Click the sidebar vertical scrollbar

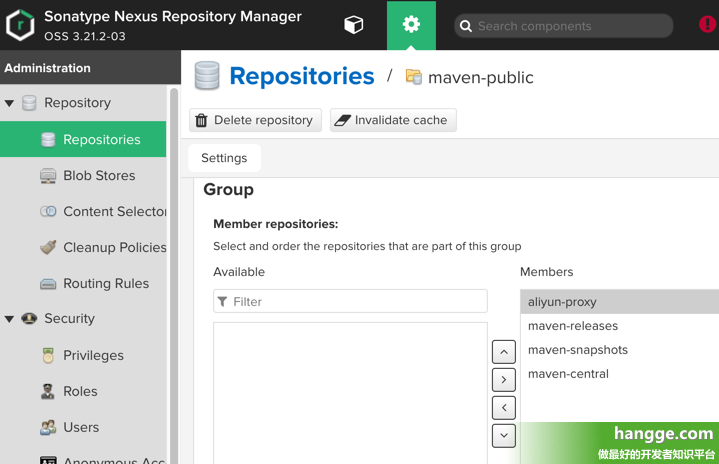coord(174,275)
